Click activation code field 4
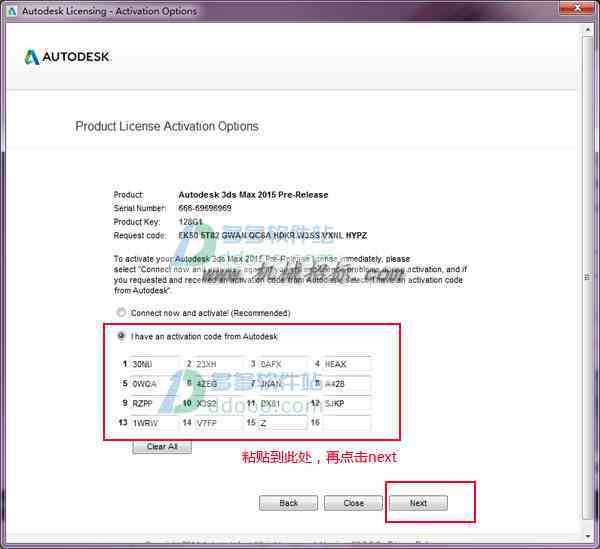This screenshot has height=549, width=600. [347, 364]
